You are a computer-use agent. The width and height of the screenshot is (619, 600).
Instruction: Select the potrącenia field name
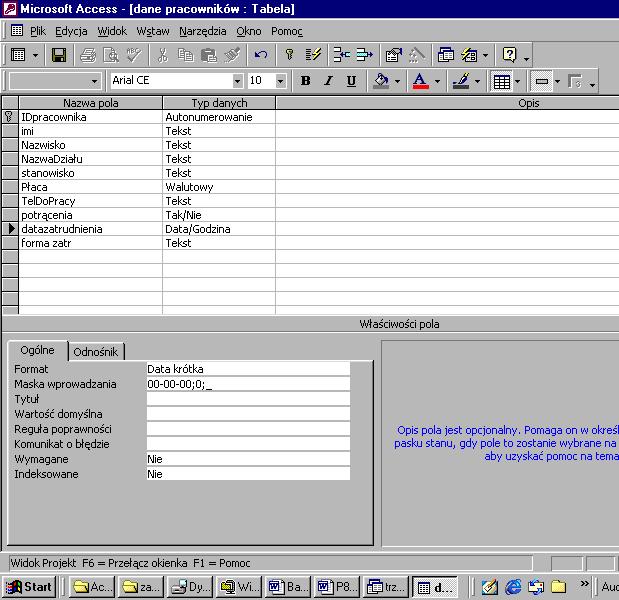point(90,215)
